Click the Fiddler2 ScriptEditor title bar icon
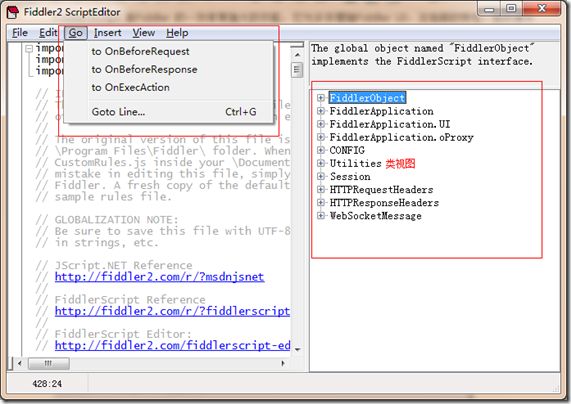 [x=13, y=12]
